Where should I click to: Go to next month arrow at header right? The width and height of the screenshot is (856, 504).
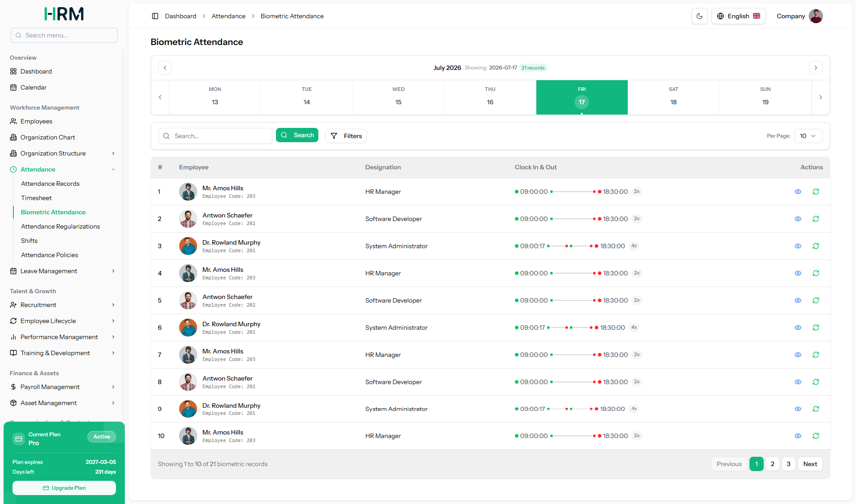pos(816,68)
